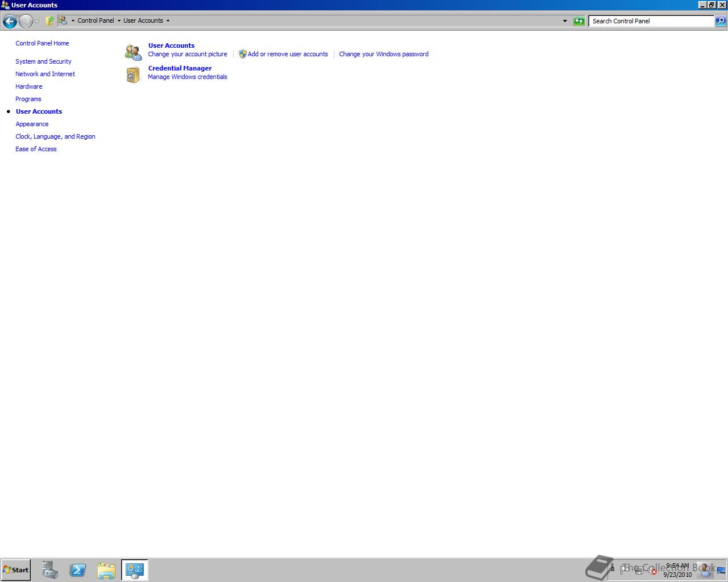Click the User Accounts title bar icon

(x=5, y=5)
